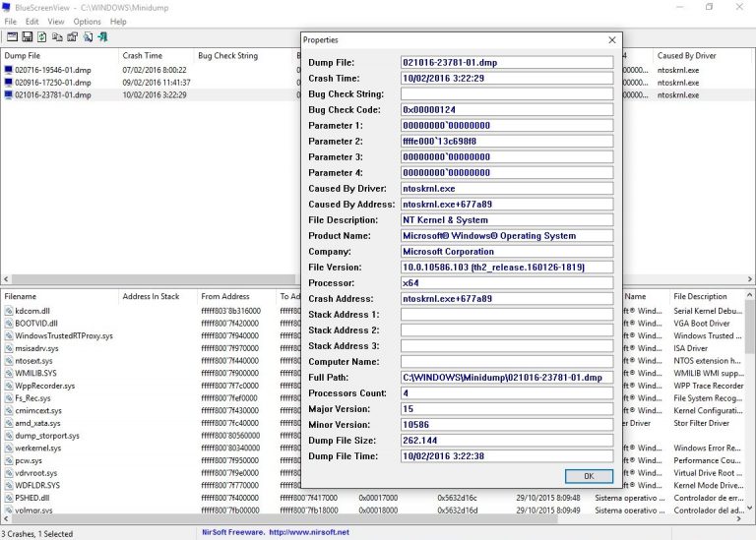Screen dimensions: 756x540
Task: Click the icon beside 020916-17250-01.dmp
Action: pyautogui.click(x=8, y=83)
